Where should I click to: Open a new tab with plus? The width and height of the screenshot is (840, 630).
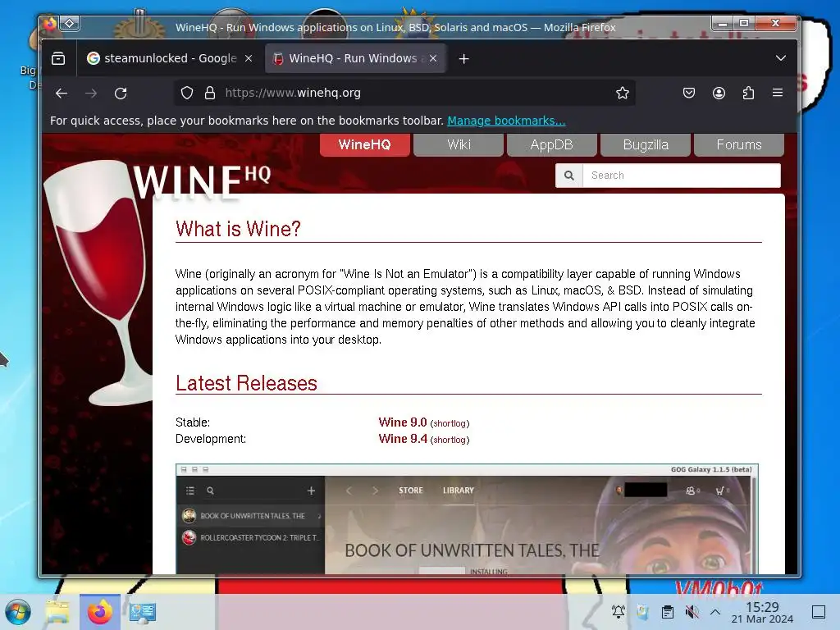tap(464, 58)
